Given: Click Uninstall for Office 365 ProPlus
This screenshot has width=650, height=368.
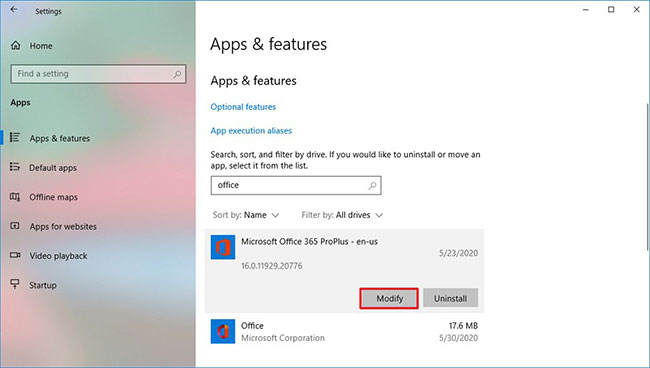Looking at the screenshot, I should tap(450, 298).
